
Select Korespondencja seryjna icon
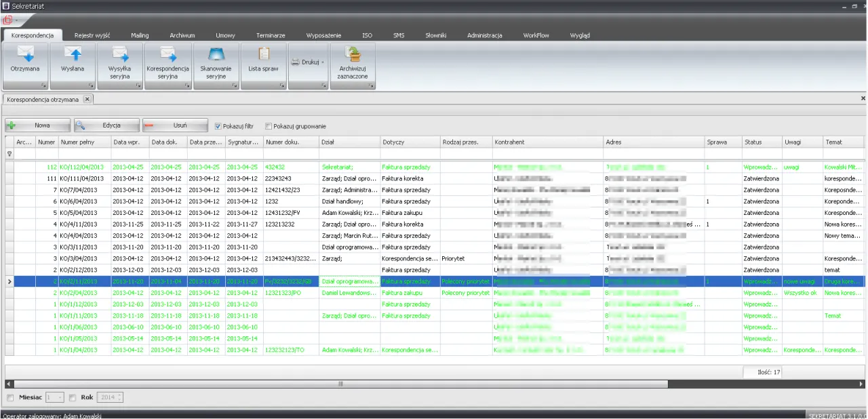pyautogui.click(x=167, y=55)
